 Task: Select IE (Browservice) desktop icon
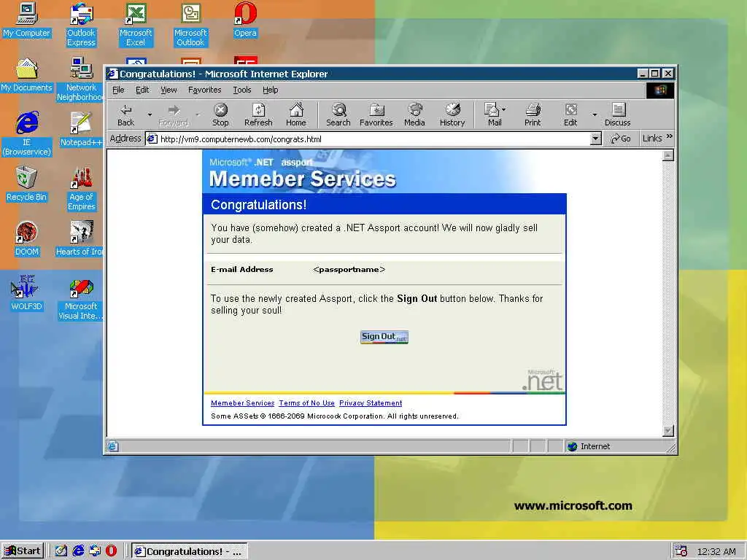(x=27, y=134)
